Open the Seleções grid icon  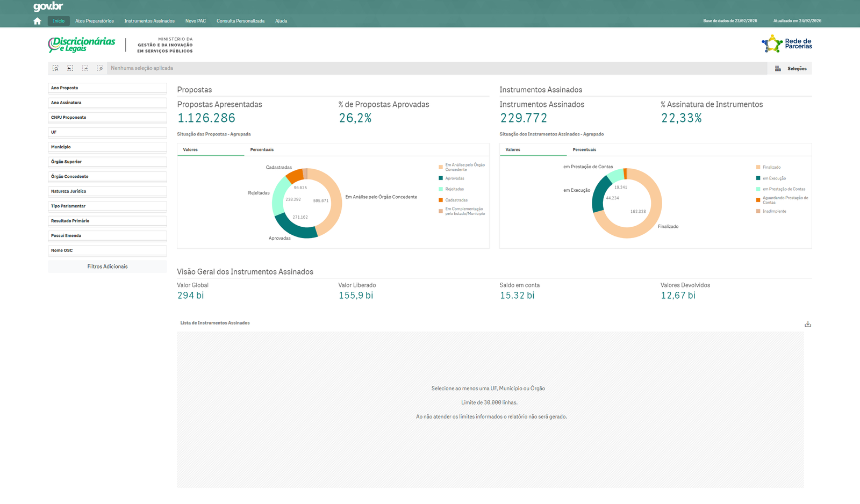click(x=778, y=69)
